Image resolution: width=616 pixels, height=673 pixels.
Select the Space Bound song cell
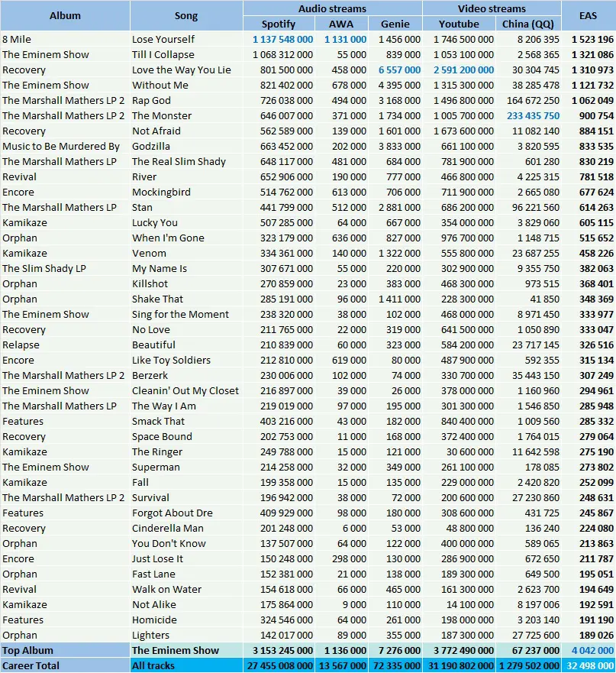click(x=186, y=436)
